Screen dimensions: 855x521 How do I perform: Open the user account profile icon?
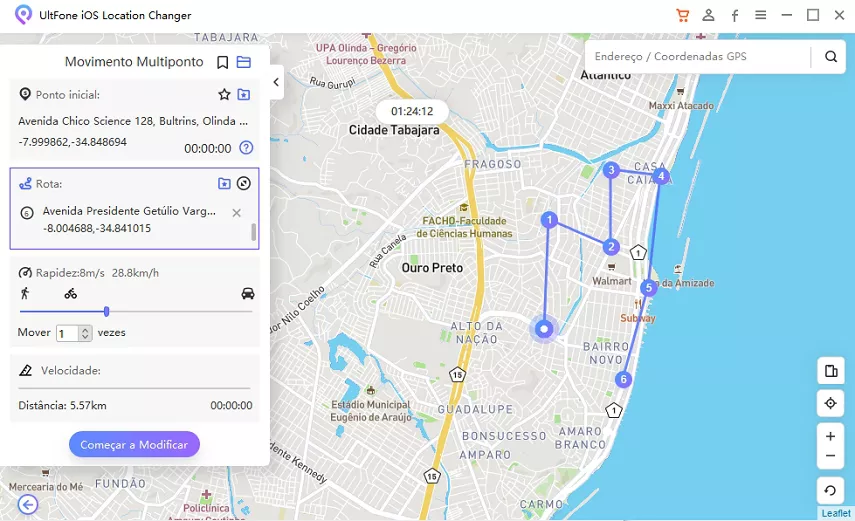708,15
